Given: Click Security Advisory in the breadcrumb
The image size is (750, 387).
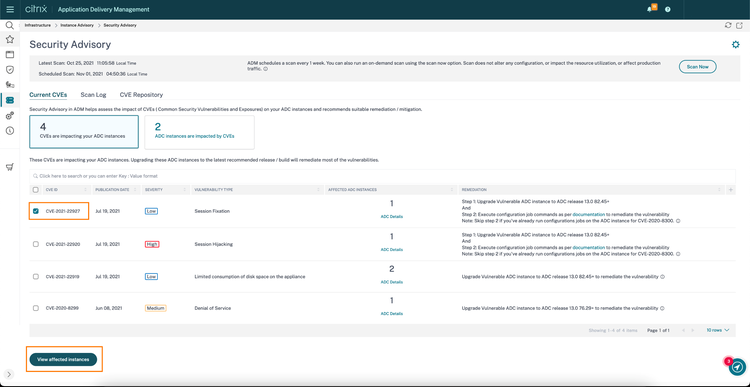Looking at the screenshot, I should pyautogui.click(x=120, y=25).
